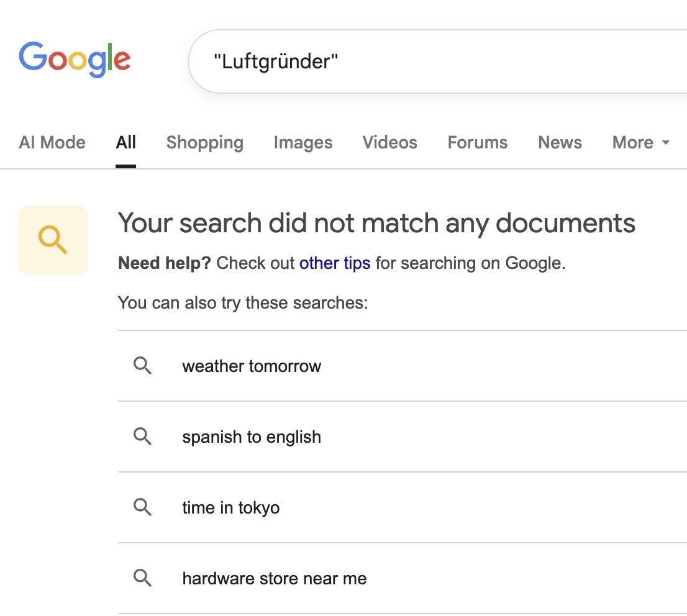Click magnifier icon beside time in tokyo

143,507
